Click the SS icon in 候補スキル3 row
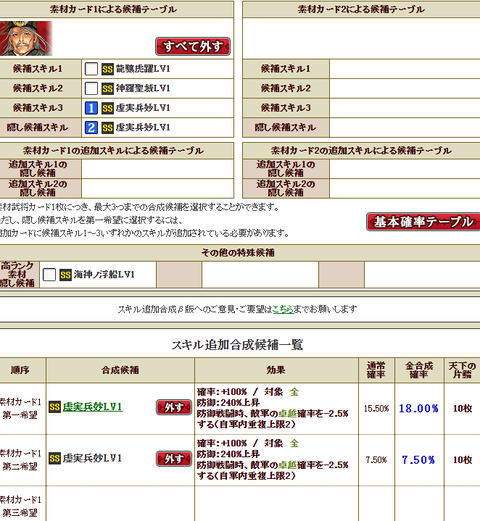The image size is (480, 521). [x=108, y=108]
